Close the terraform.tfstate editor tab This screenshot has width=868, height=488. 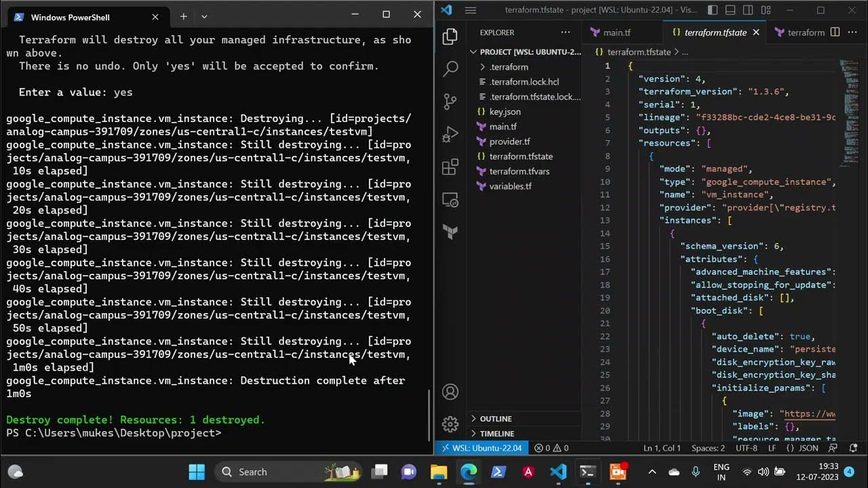(x=757, y=32)
